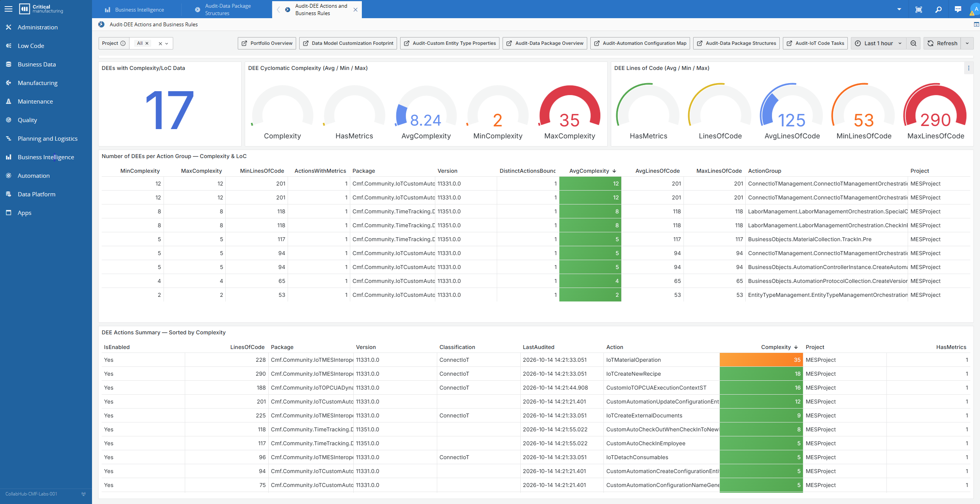Open the Planning and Logistics sidebar icon
980x504 pixels.
click(x=9, y=138)
